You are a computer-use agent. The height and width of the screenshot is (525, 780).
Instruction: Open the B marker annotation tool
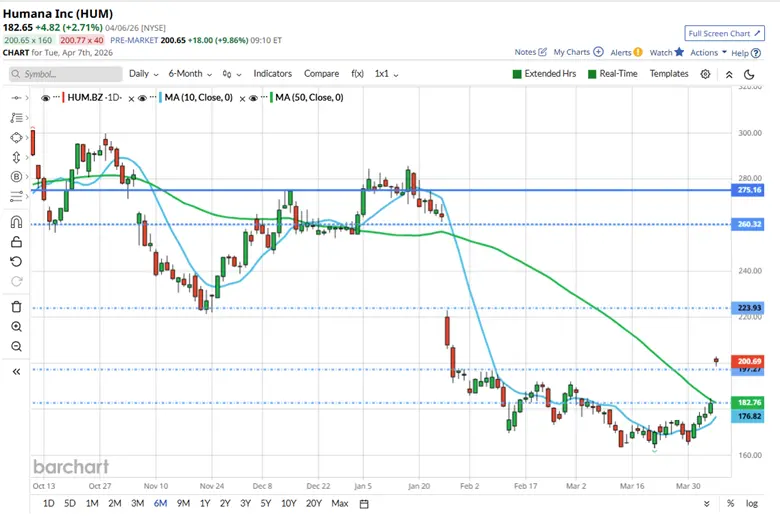pyautogui.click(x=16, y=177)
